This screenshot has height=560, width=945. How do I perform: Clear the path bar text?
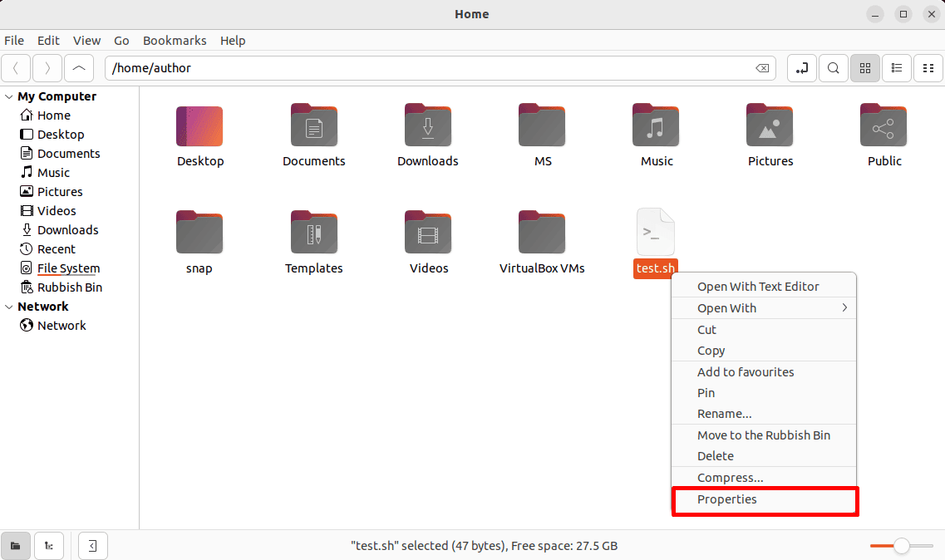coord(762,68)
